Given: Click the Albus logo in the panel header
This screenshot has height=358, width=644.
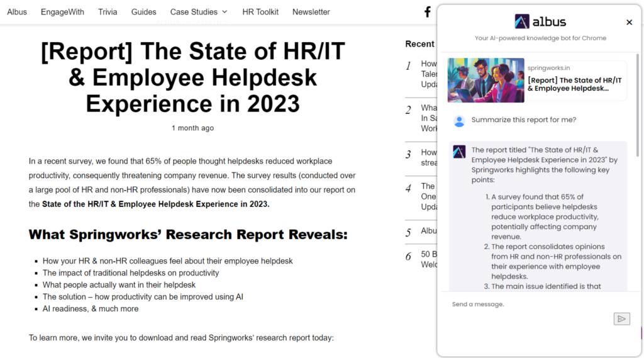Looking at the screenshot, I should pyautogui.click(x=540, y=22).
